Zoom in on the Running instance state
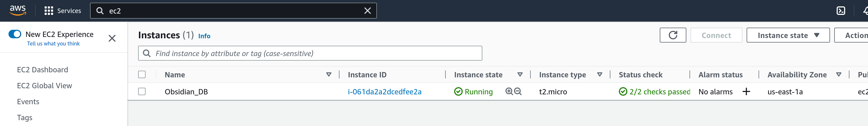This screenshot has width=868, height=126. click(x=509, y=91)
